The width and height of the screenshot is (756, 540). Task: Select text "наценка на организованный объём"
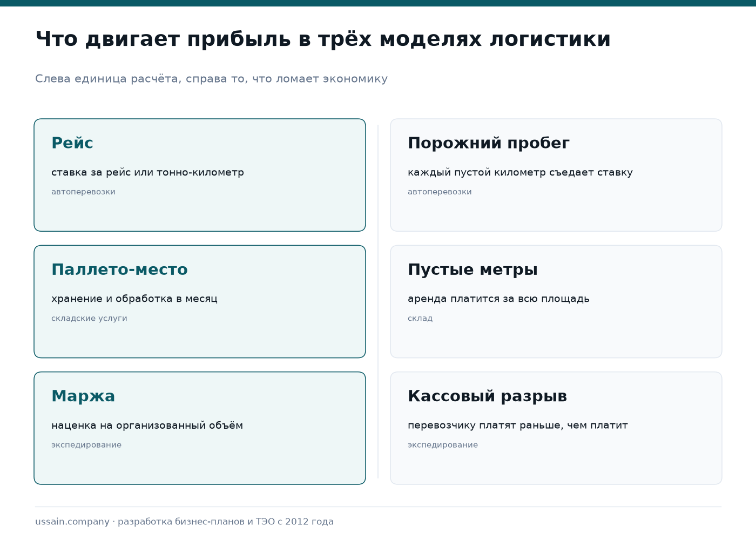[147, 426]
